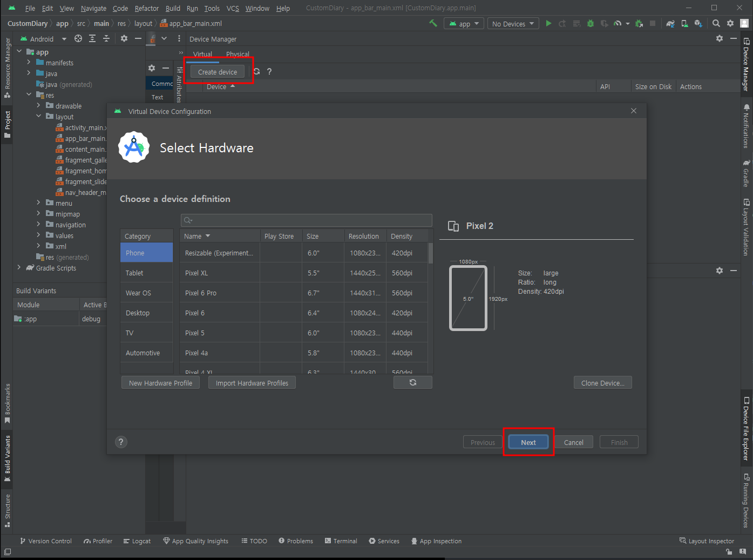Open Gradle tool window on right edge
This screenshot has height=560, width=753.
click(746, 173)
